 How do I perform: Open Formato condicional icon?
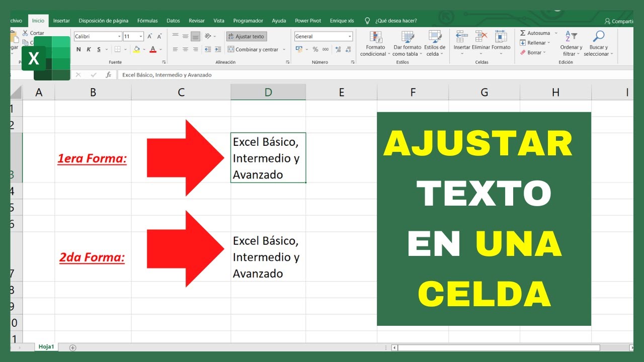[375, 37]
